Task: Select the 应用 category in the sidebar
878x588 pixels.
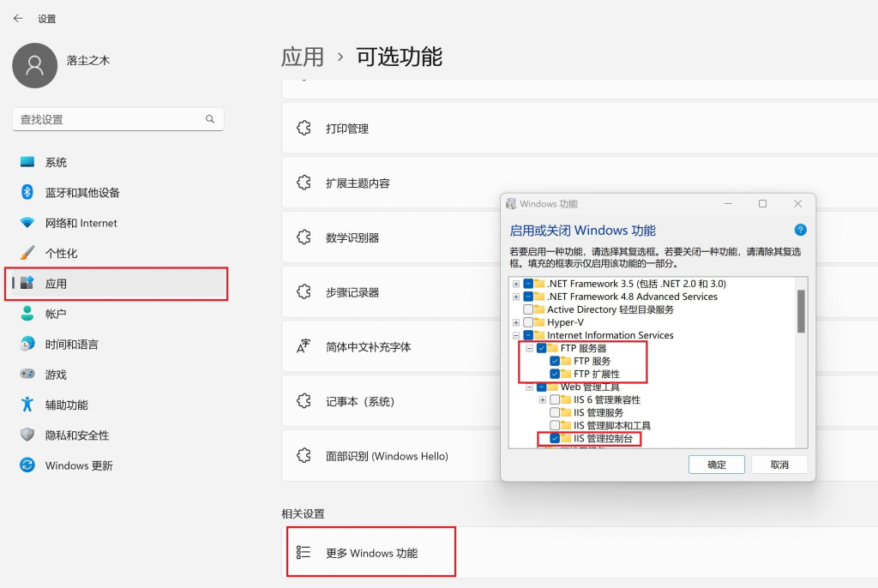Action: [x=118, y=284]
